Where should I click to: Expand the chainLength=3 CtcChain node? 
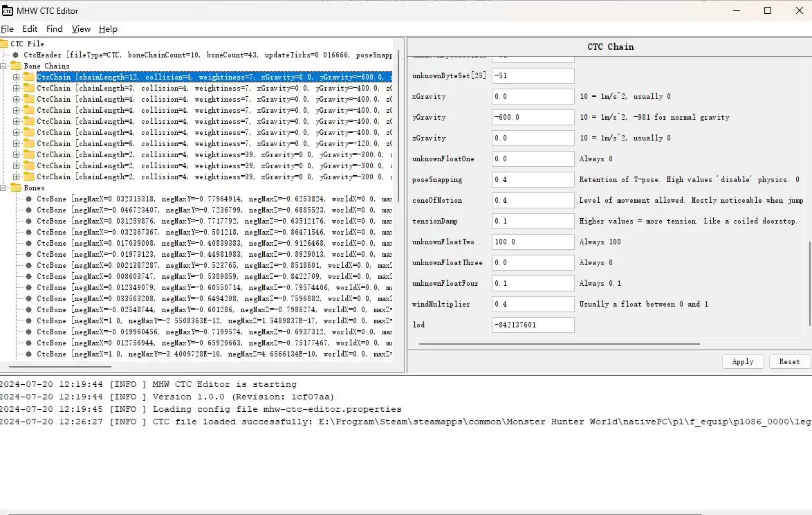(x=16, y=88)
